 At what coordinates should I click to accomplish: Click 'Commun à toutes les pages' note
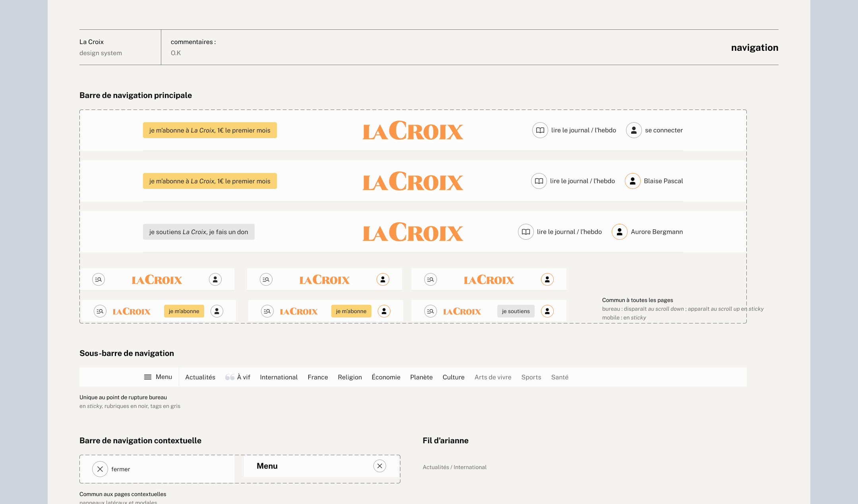tap(638, 300)
